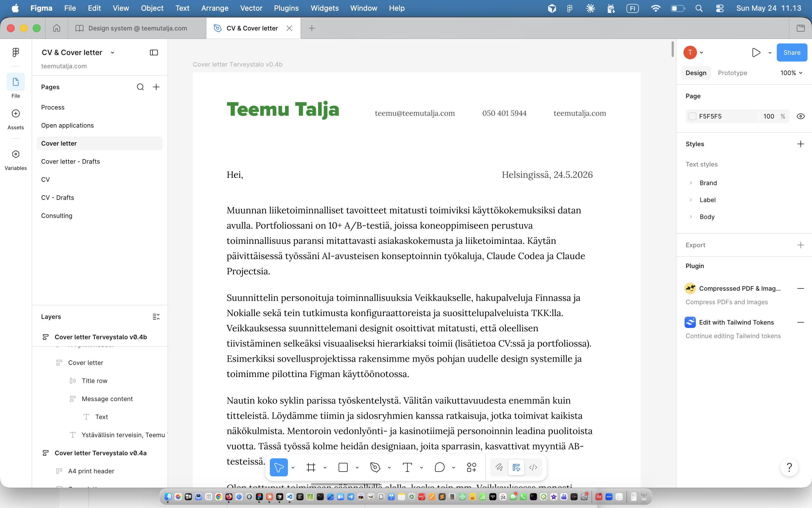
Task: Present prototype with play icon
Action: [x=756, y=52]
